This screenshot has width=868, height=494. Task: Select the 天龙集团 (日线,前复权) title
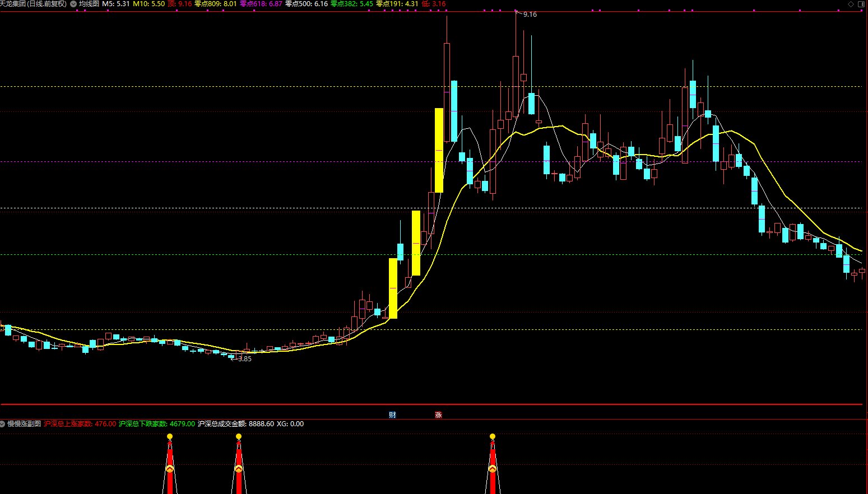[x=34, y=4]
